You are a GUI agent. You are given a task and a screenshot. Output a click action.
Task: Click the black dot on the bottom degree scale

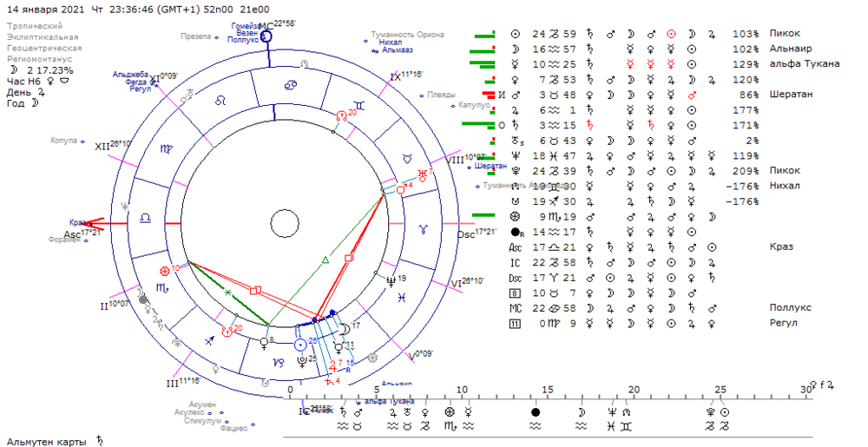pyautogui.click(x=535, y=412)
